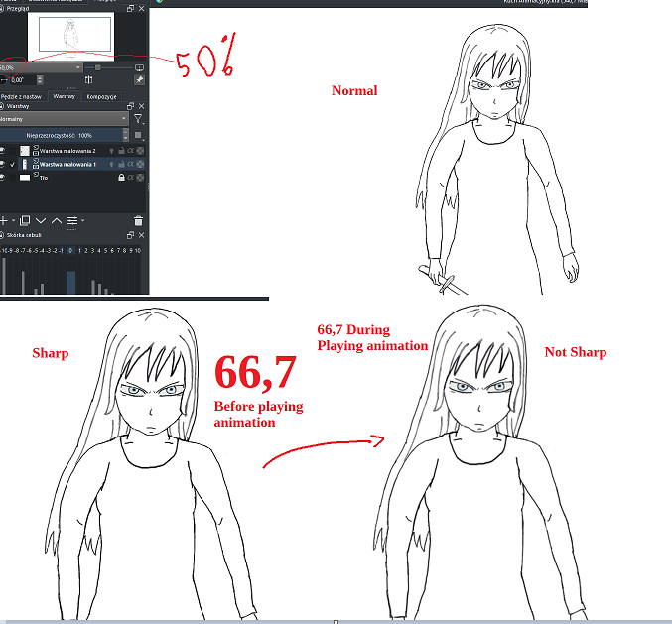This screenshot has height=624, width=672.
Task: Adjust the overview zoom slider handle
Action: tap(98, 67)
